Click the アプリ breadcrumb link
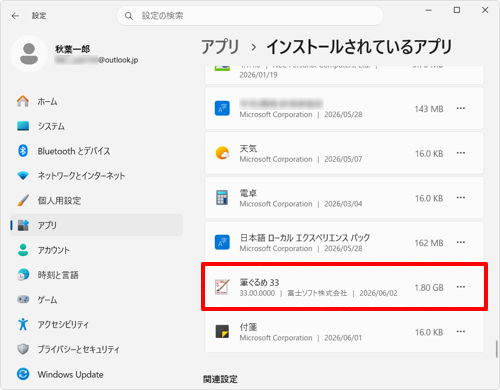The width and height of the screenshot is (500, 390). 220,47
